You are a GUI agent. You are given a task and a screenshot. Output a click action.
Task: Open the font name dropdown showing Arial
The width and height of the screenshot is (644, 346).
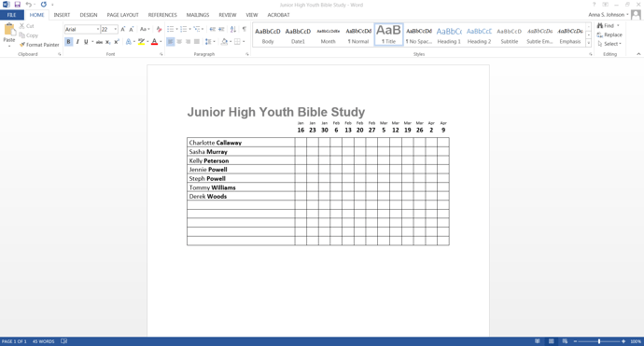click(98, 29)
